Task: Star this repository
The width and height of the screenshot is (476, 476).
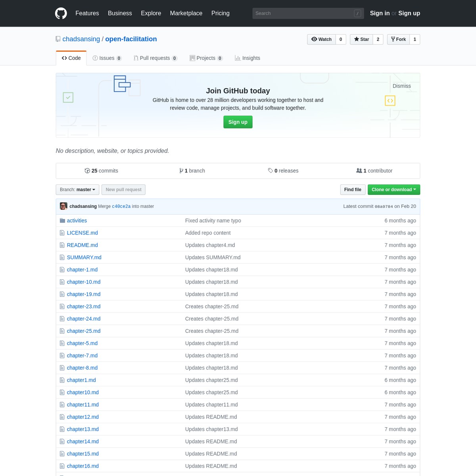Action: 361,39
